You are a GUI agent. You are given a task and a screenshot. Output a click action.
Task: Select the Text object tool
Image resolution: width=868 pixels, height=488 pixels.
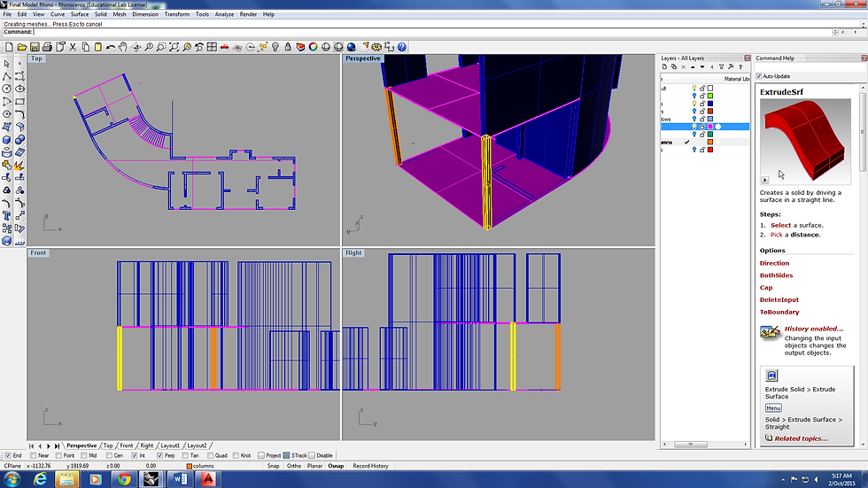[7, 216]
